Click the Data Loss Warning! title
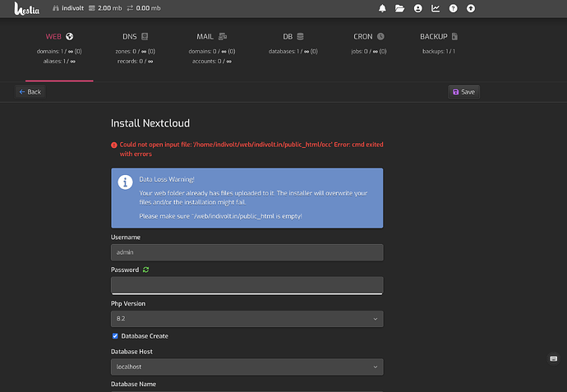This screenshot has height=392, width=567. tap(167, 179)
